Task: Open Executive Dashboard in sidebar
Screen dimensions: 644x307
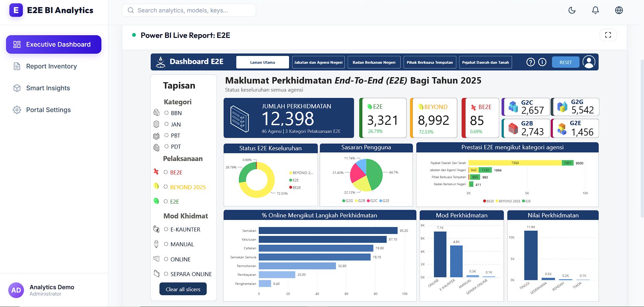Action: (x=54, y=44)
